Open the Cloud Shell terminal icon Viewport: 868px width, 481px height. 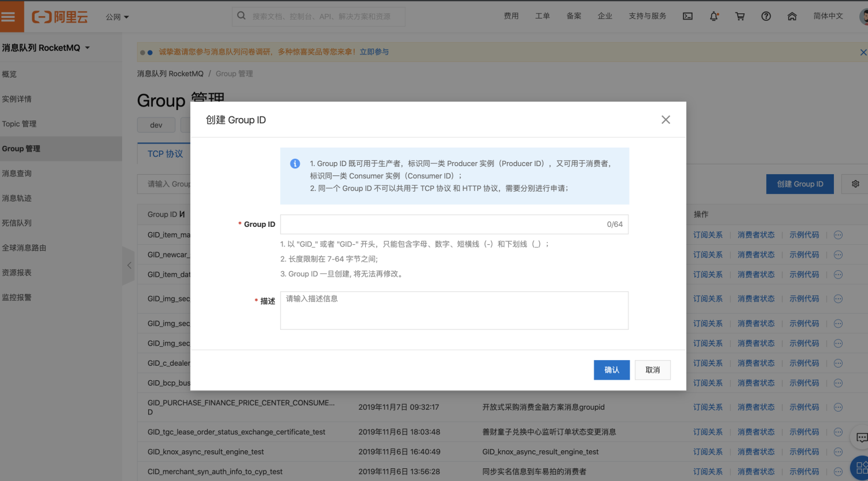tap(687, 16)
